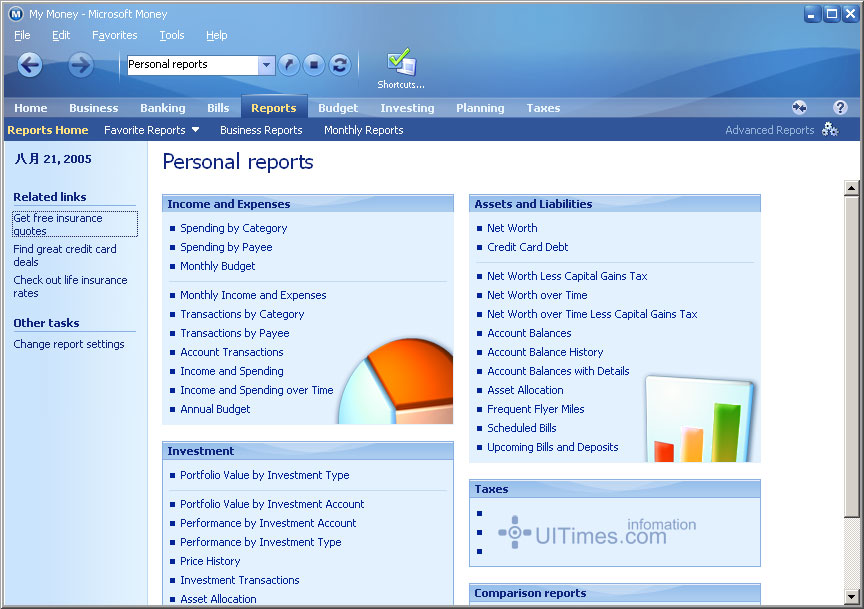Go to the Bills tab
864x609 pixels.
pos(218,108)
